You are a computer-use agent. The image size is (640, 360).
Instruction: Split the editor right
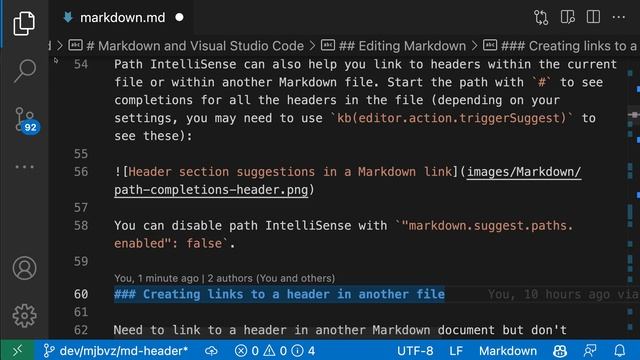593,17
